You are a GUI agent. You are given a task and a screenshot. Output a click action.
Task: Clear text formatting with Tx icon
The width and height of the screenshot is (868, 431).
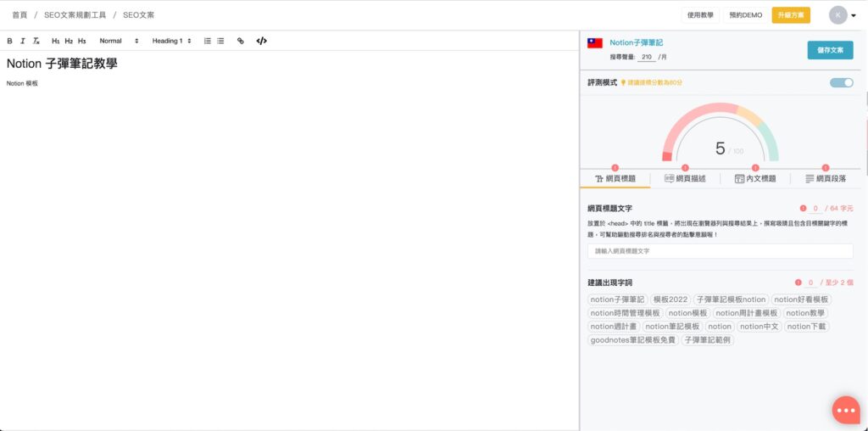pyautogui.click(x=36, y=41)
